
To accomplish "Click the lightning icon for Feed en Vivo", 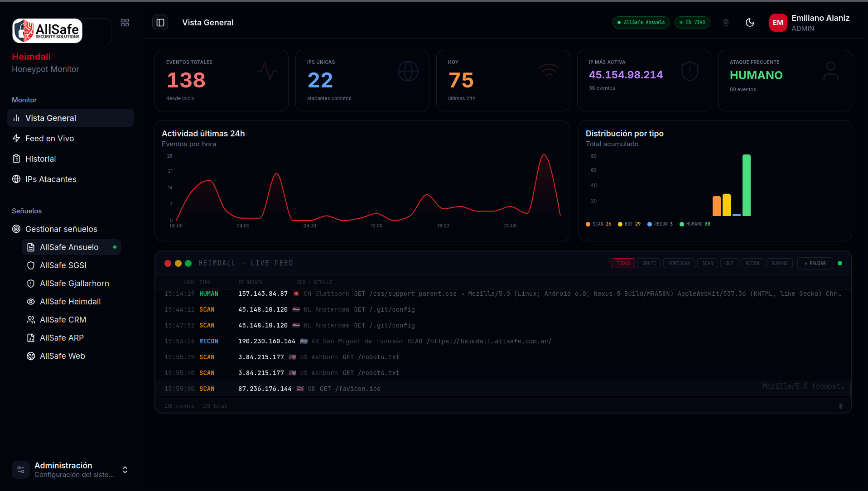I will [16, 138].
